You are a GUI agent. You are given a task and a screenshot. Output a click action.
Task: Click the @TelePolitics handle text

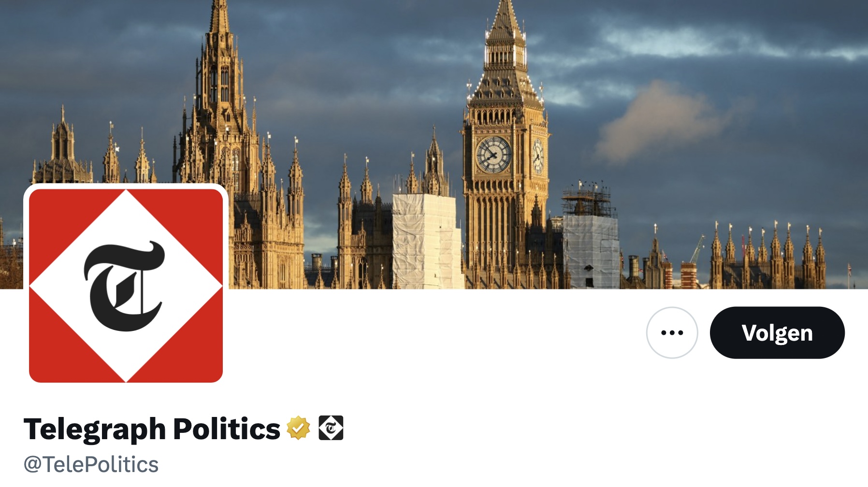click(x=91, y=464)
